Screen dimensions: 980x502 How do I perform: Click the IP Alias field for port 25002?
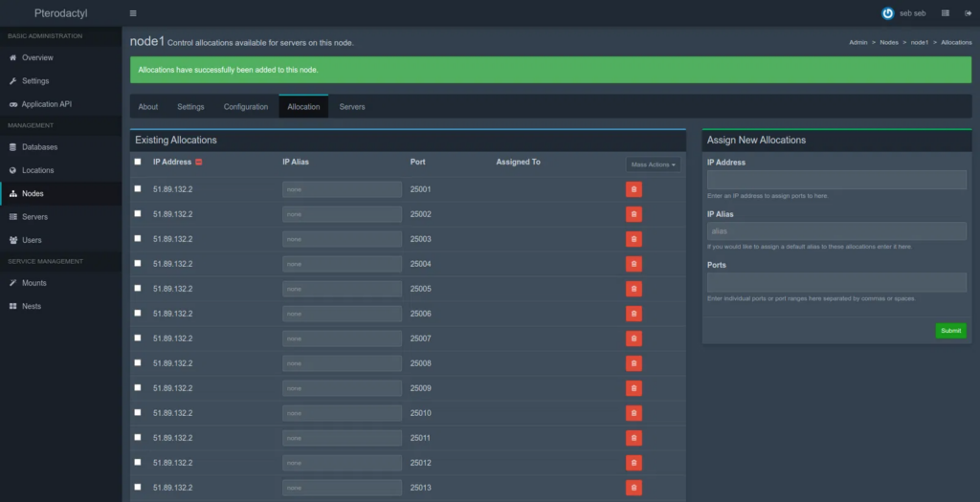[342, 214]
